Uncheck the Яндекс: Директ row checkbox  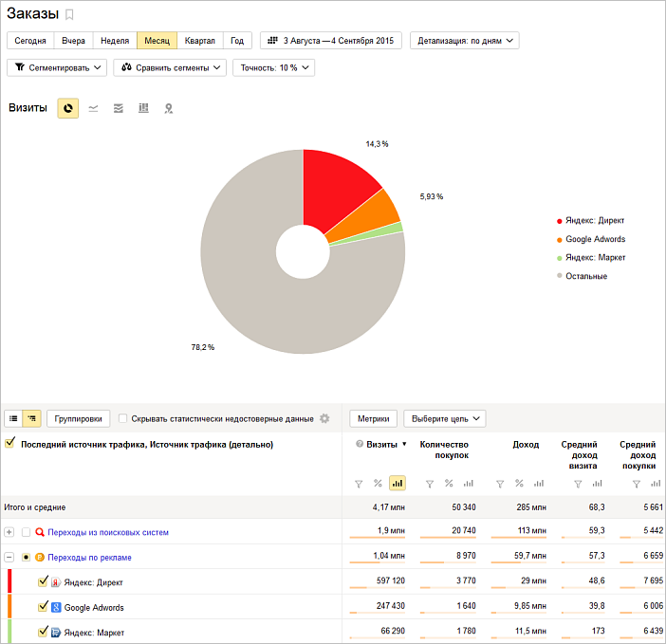click(x=43, y=581)
